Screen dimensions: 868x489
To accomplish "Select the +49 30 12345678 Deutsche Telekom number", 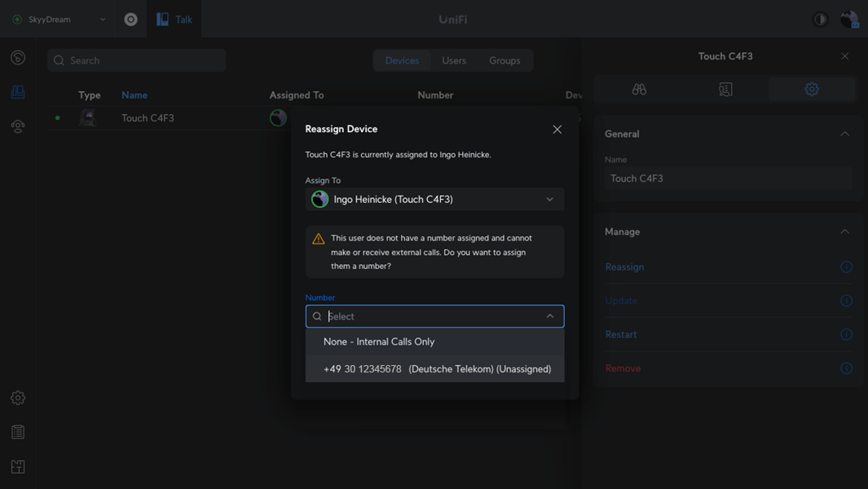I will tap(437, 369).
